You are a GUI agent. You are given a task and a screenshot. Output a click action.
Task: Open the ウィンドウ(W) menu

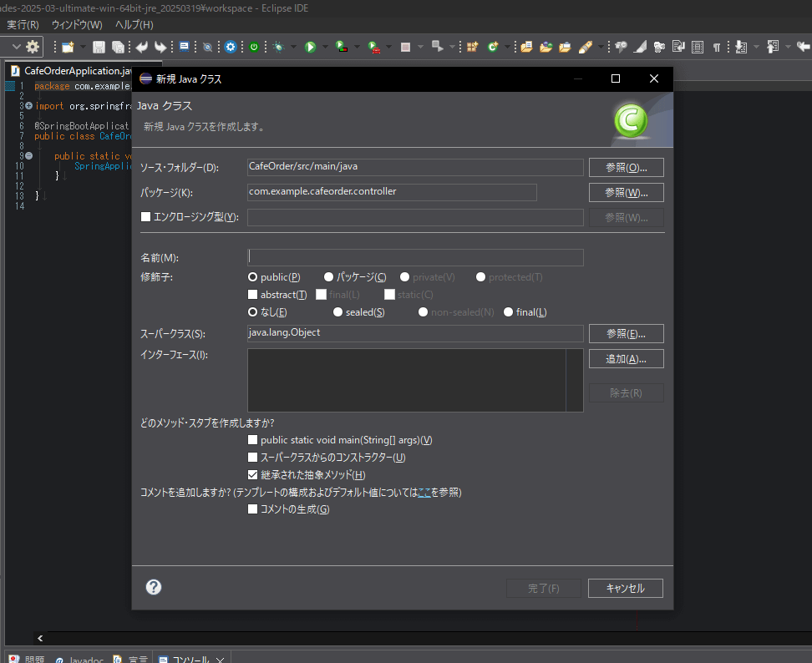77,24
